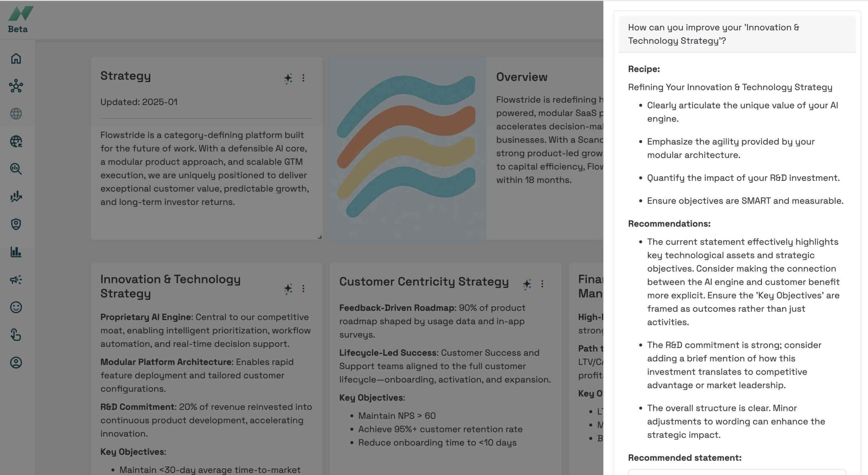Open the user profile circle icon

tap(16, 362)
